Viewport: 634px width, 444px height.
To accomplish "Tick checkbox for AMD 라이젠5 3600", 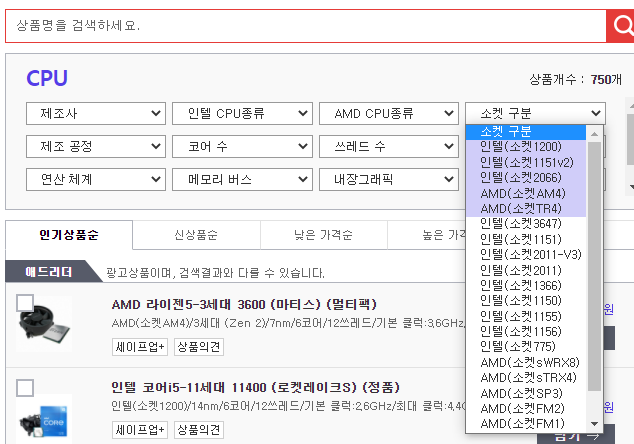I will point(25,303).
